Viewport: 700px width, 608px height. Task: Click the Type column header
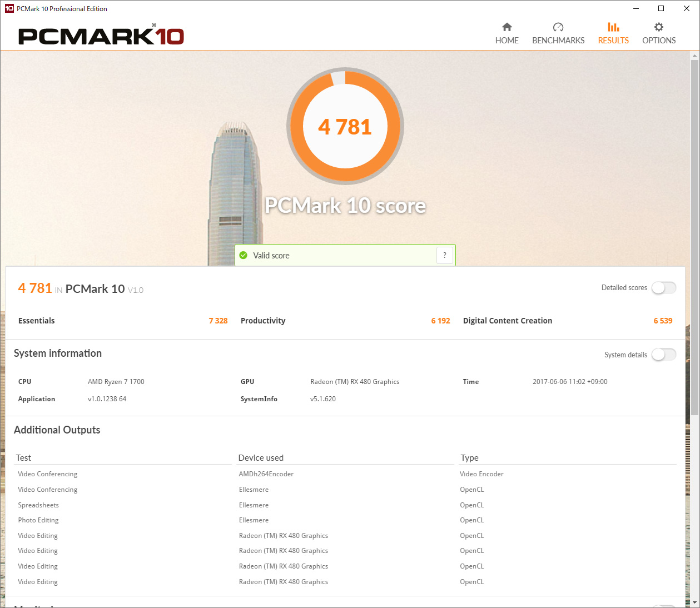(469, 458)
